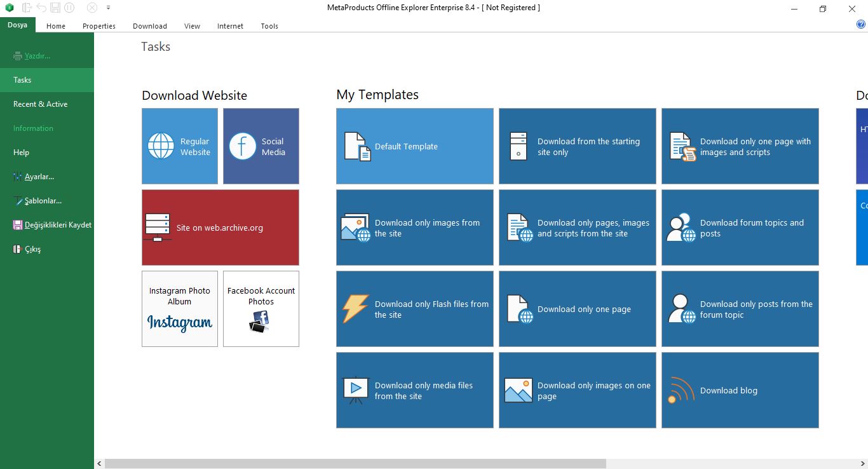Select the Download only one page template
The image size is (868, 469).
(x=578, y=309)
